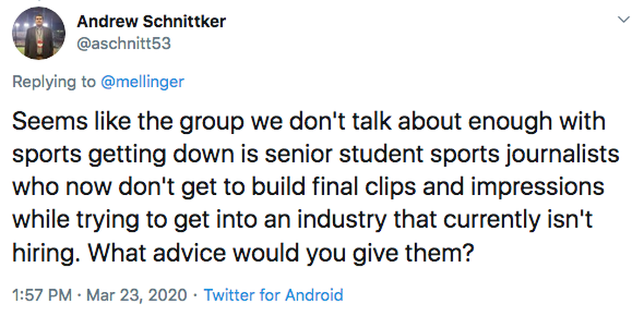Click the "Replying to" label
Screen dimensions: 644x316
tap(54, 81)
